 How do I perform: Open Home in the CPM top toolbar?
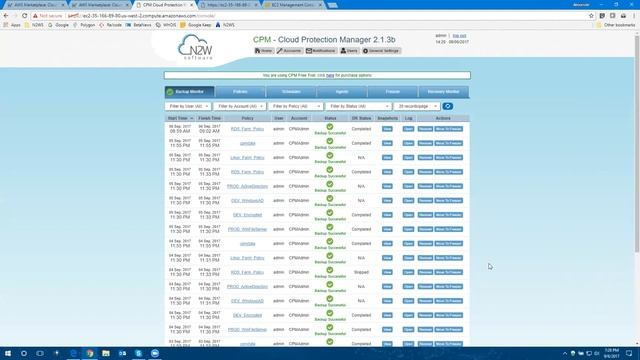[x=264, y=51]
